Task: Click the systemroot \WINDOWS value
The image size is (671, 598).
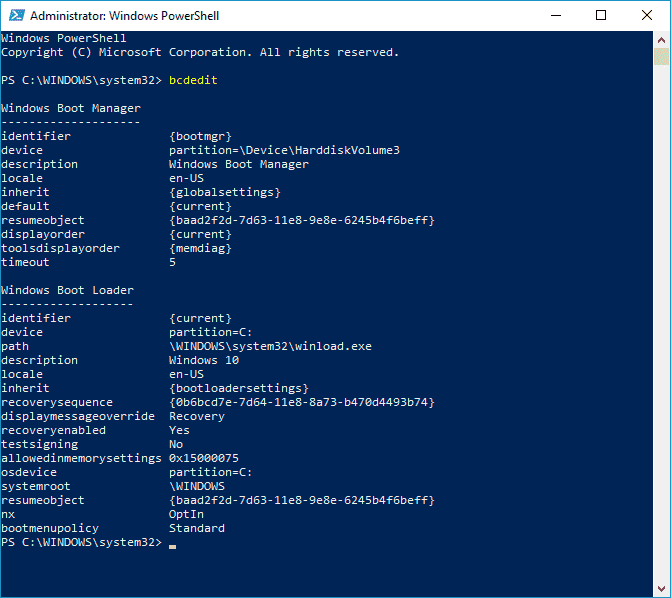Action: point(197,486)
